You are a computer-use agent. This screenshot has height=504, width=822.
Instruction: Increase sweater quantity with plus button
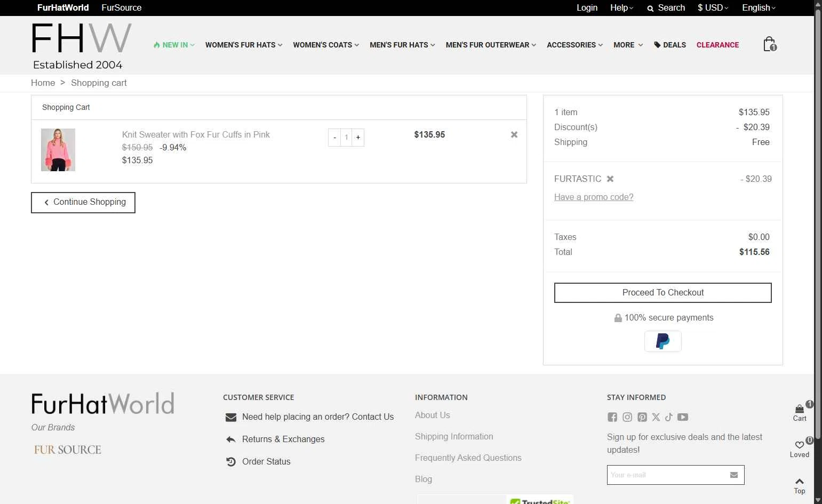click(358, 138)
